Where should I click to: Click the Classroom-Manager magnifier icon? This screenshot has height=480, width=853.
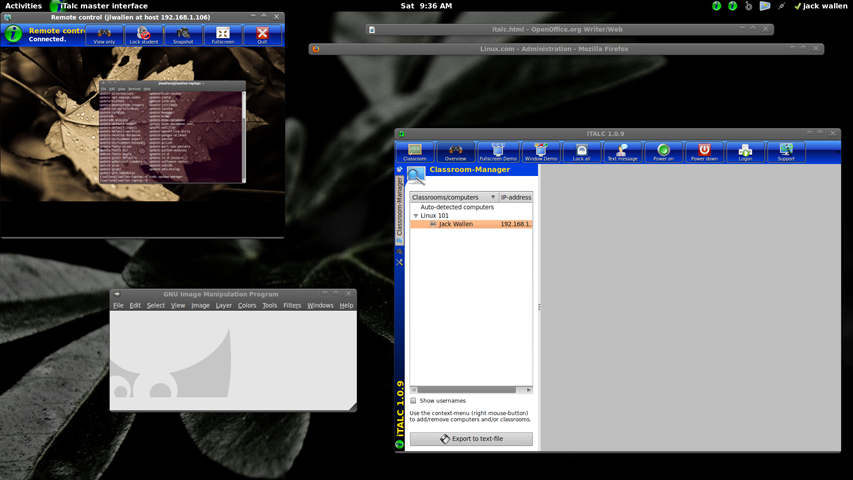tap(416, 176)
